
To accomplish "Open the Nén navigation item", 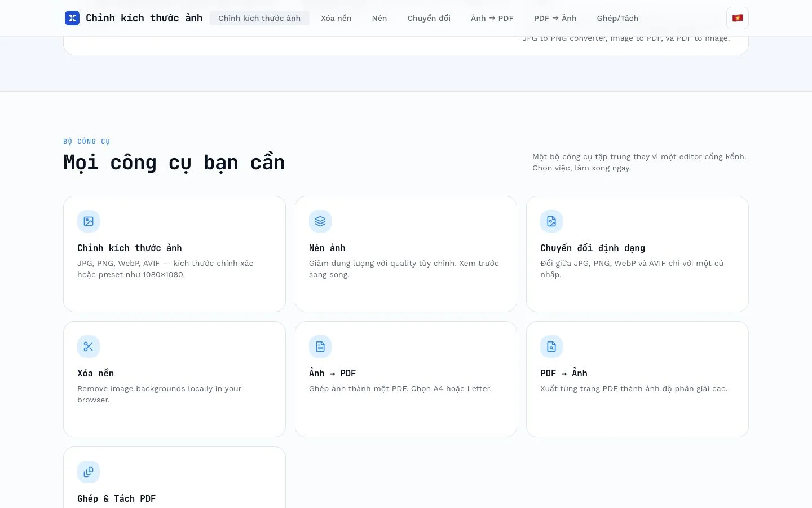I will point(379,18).
